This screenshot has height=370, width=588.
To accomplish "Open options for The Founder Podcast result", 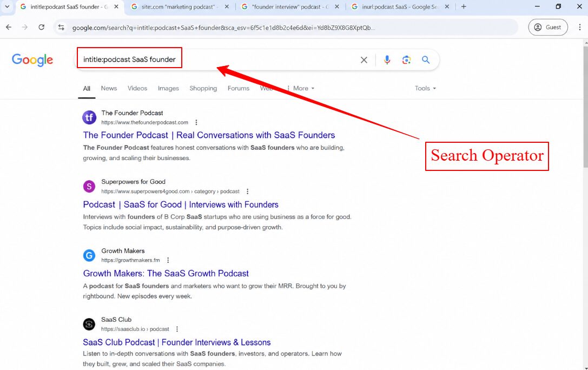I will click(196, 122).
